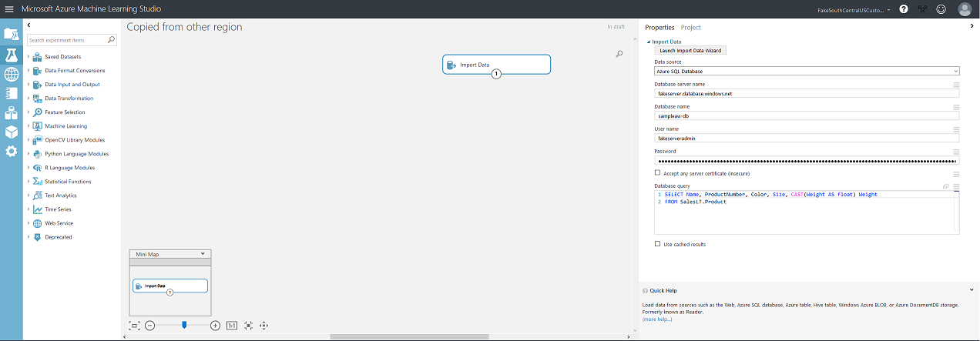Screen dimensions: 980x341
Task: Open the Data source dropdown
Action: 807,71
